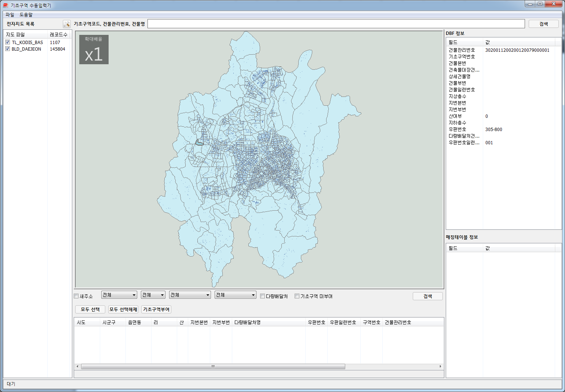Focus the building name search field
The image size is (565, 392).
(x=336, y=24)
